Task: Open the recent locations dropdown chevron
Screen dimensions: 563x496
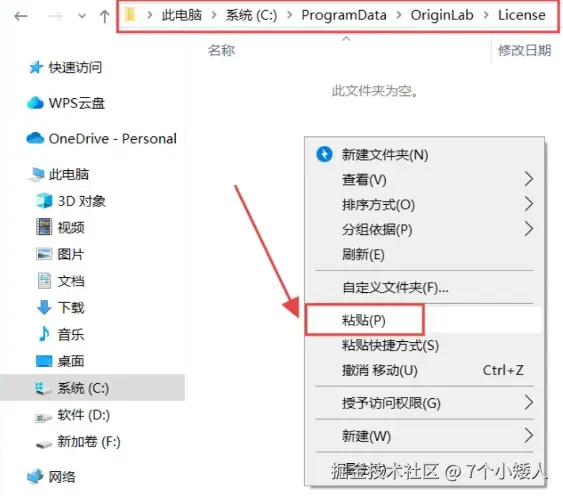Action: pos(82,16)
